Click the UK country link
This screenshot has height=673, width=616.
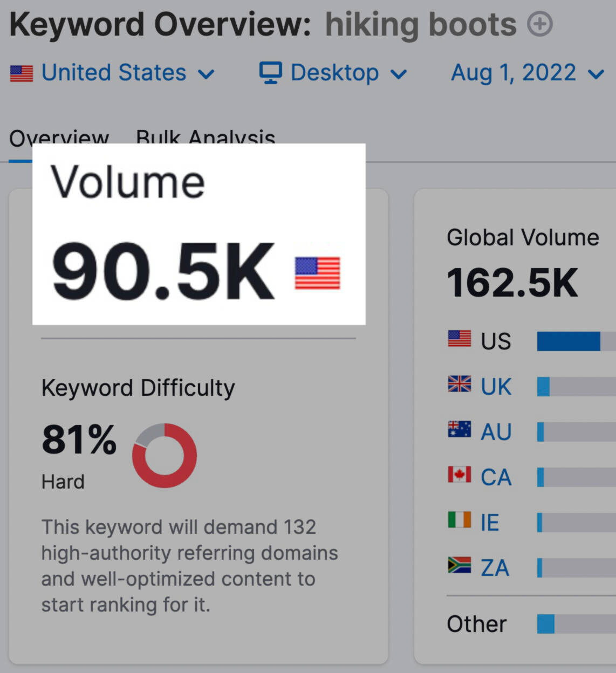click(x=496, y=387)
